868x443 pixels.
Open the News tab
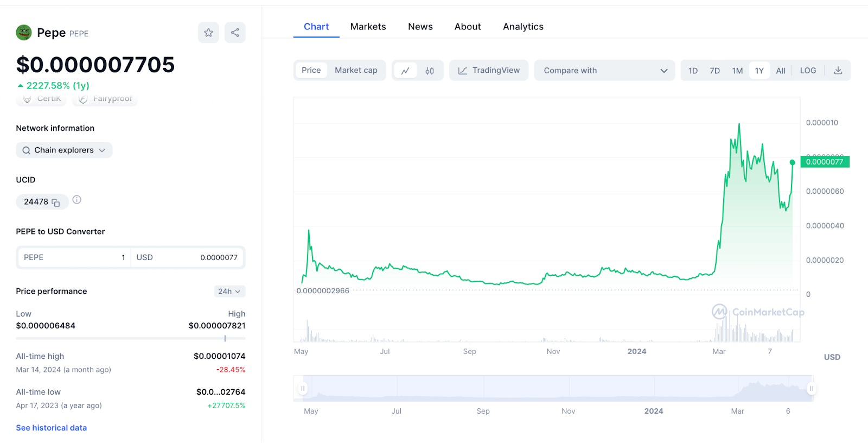[420, 27]
